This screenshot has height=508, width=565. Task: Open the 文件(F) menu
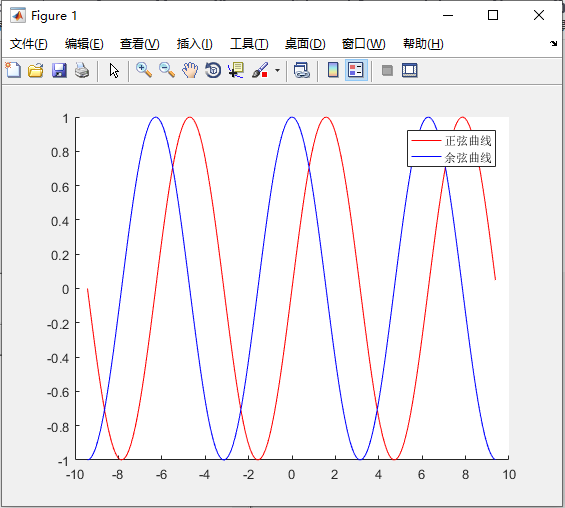pos(28,44)
